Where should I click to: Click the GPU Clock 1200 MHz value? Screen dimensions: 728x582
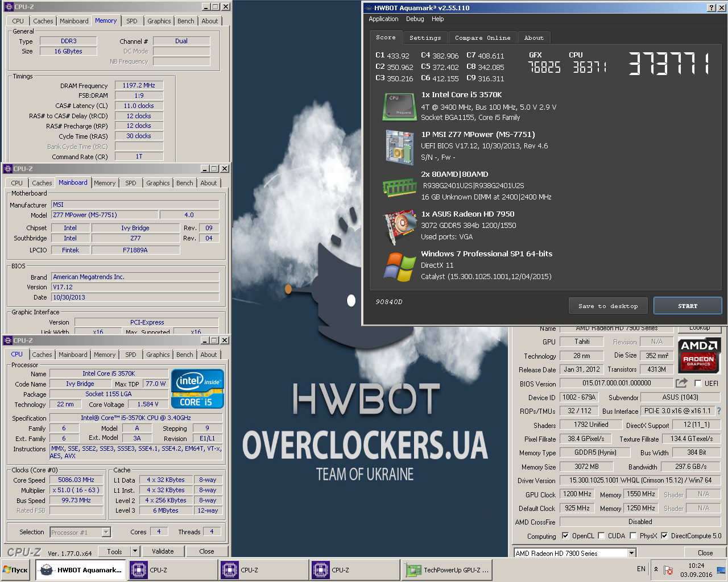point(577,494)
